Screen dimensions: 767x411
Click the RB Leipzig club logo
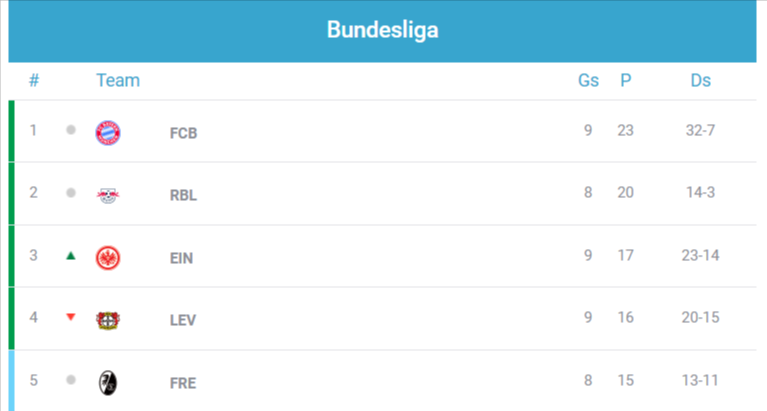108,195
